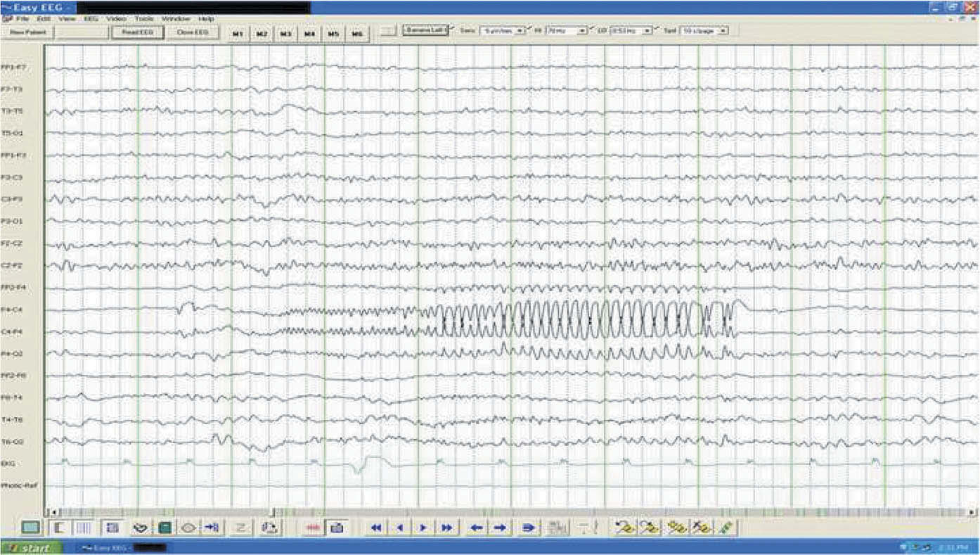Select the eye-shaped icon in bottom toolbar
This screenshot has height=555, width=980.
tap(188, 528)
